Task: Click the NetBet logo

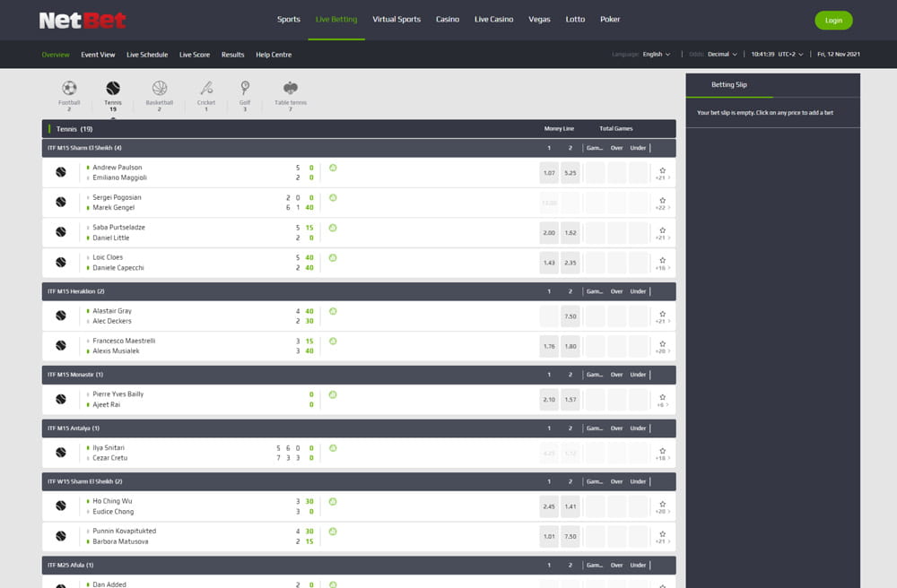Action: click(83, 21)
